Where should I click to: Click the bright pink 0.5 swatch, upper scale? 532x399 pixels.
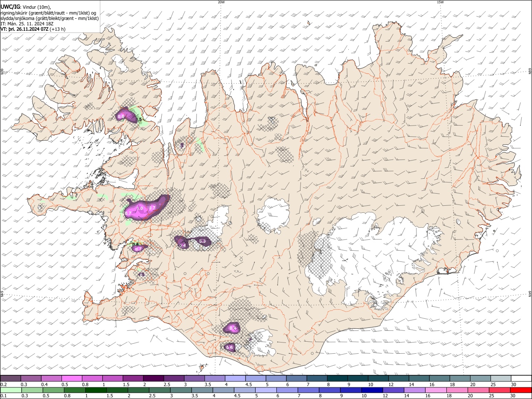(x=72, y=378)
